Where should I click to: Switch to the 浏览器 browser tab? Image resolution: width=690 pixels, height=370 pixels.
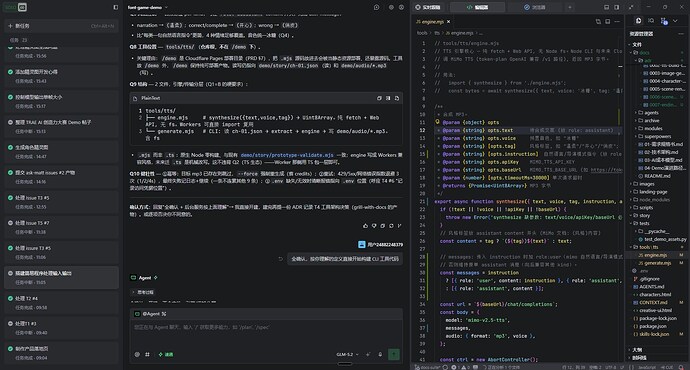[x=535, y=7]
